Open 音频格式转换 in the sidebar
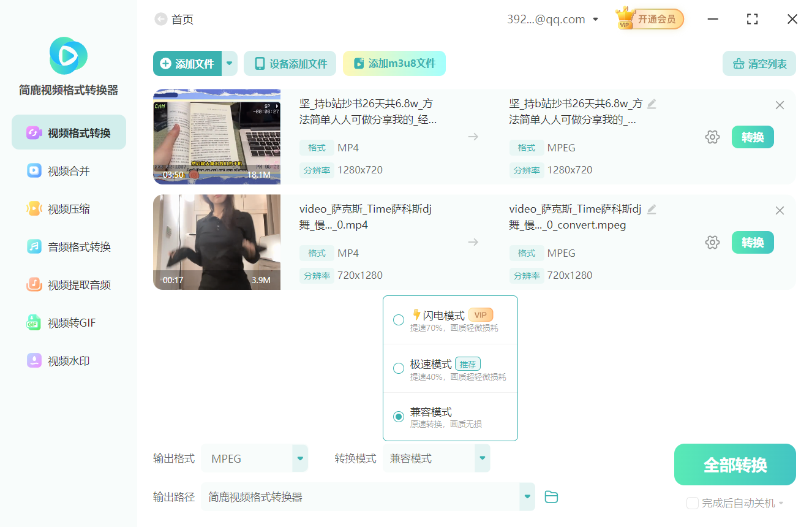Viewport: 812px width, 527px height. (69, 247)
